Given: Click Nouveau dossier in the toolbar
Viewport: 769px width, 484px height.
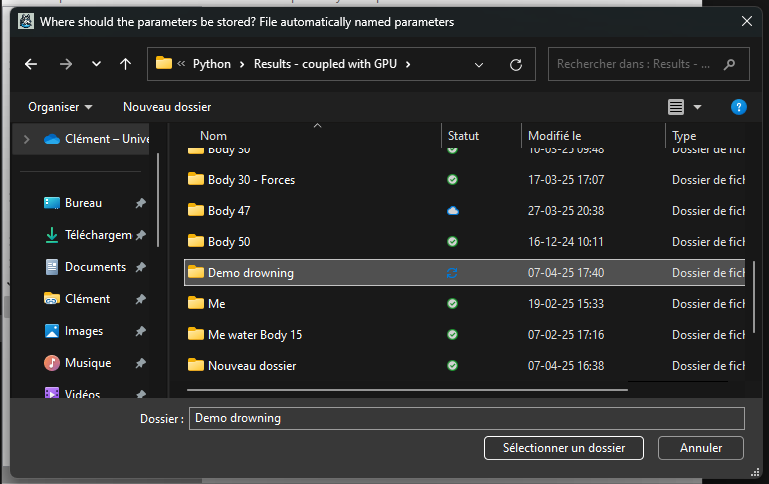Looking at the screenshot, I should click(167, 107).
